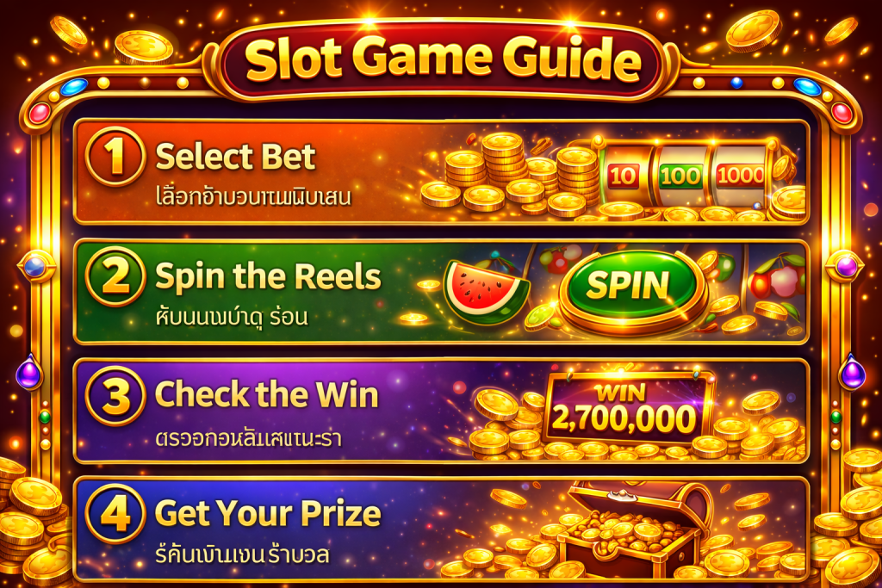Open the Spin the Reels banner
Viewport: 882px width, 588px height.
tap(442, 291)
